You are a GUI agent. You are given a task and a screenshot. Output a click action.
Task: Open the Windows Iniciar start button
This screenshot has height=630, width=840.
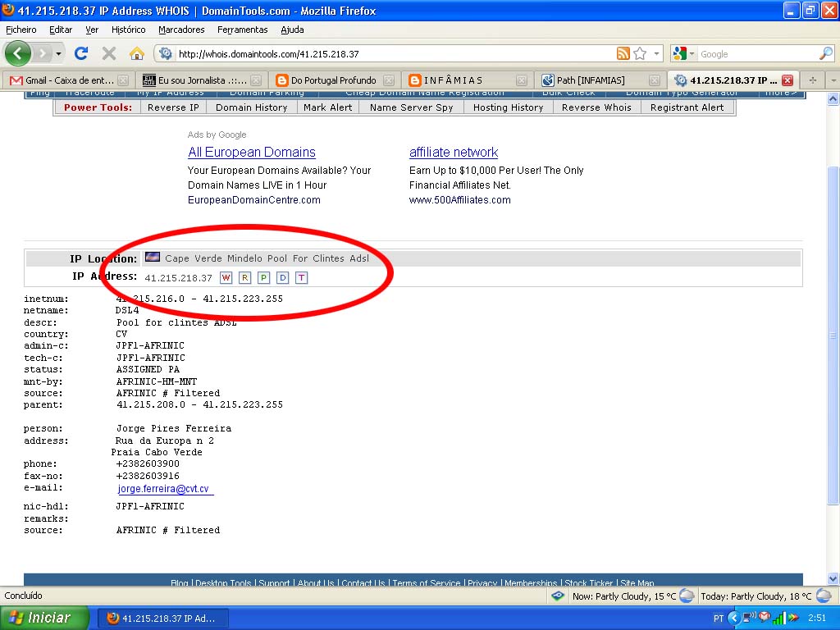(x=44, y=618)
